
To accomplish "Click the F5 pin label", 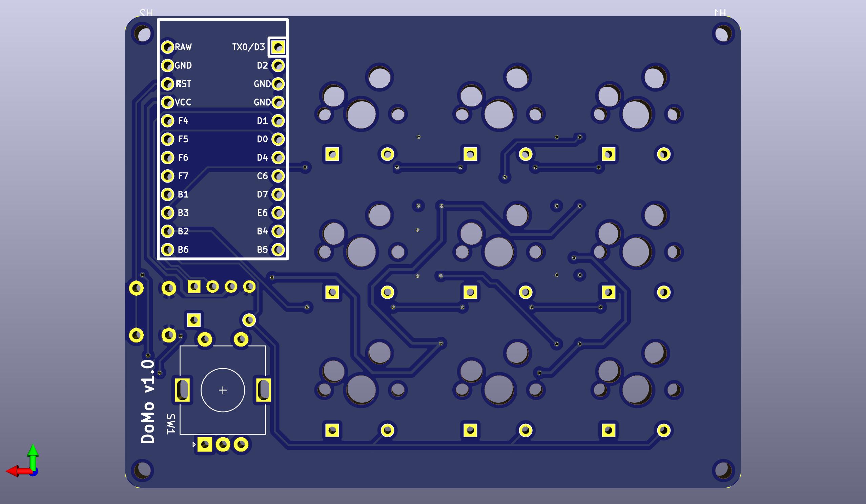I will (x=183, y=139).
